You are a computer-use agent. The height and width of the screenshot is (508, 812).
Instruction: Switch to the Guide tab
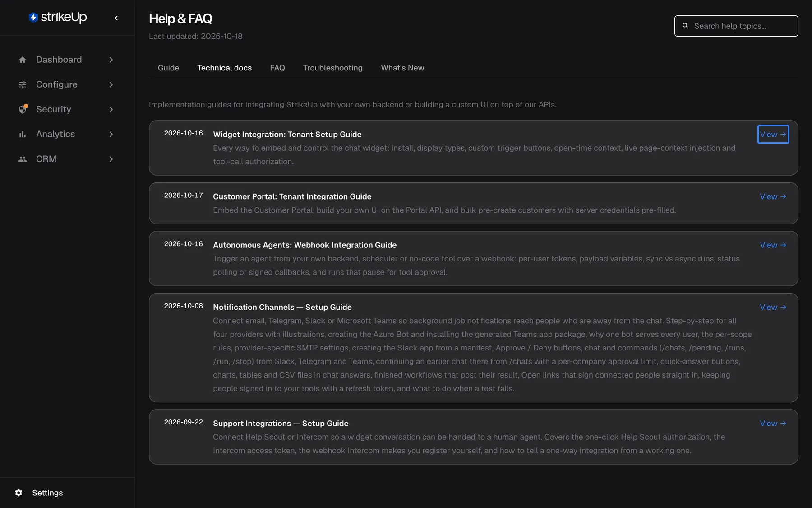pyautogui.click(x=168, y=68)
